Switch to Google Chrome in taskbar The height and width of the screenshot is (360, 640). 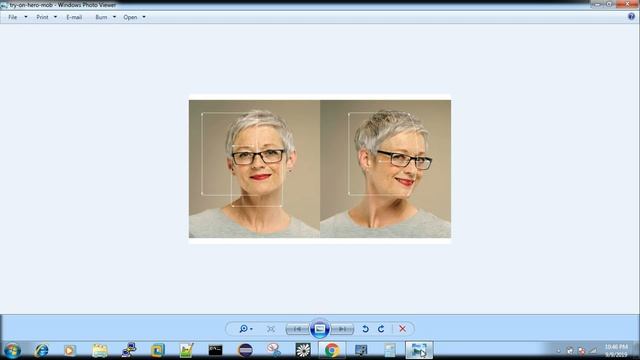(x=332, y=350)
